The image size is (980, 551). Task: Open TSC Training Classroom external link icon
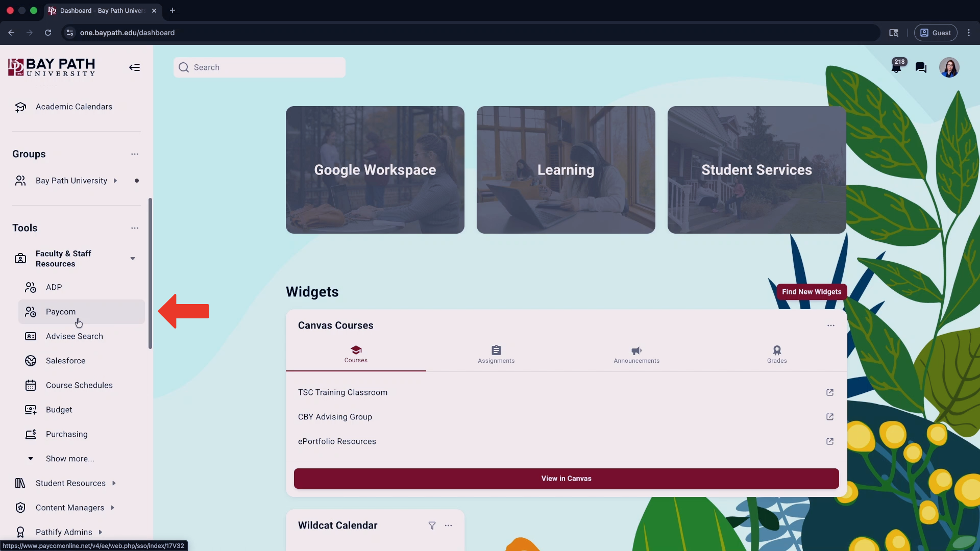[x=830, y=392]
